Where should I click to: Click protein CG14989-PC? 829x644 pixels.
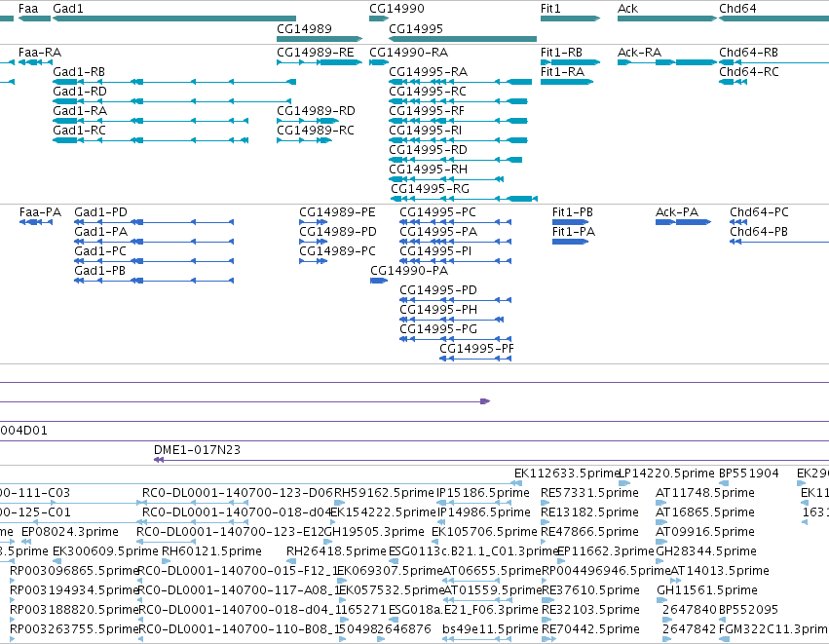tap(314, 261)
